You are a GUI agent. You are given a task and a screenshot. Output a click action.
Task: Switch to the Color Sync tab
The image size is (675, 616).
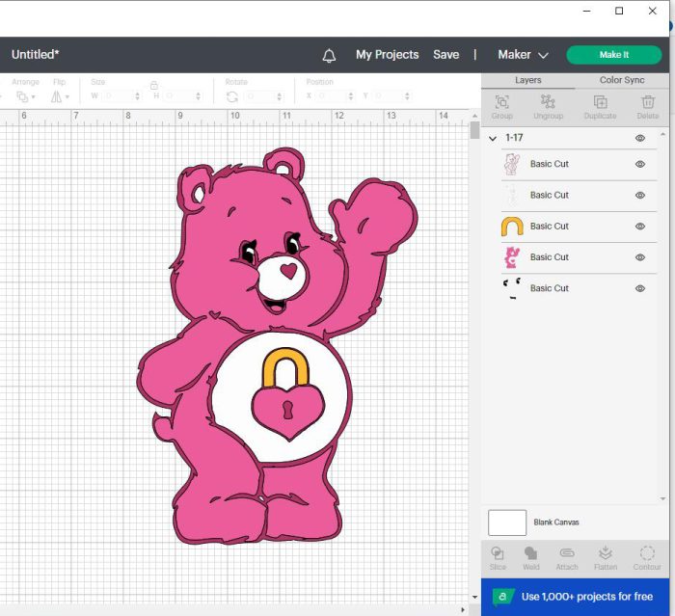(622, 80)
